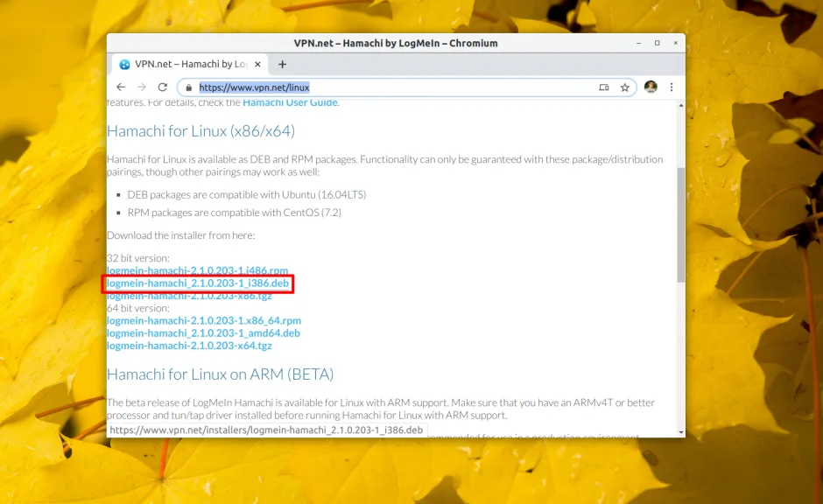Click the '32 bit version:' label
The height and width of the screenshot is (504, 823).
pos(138,258)
